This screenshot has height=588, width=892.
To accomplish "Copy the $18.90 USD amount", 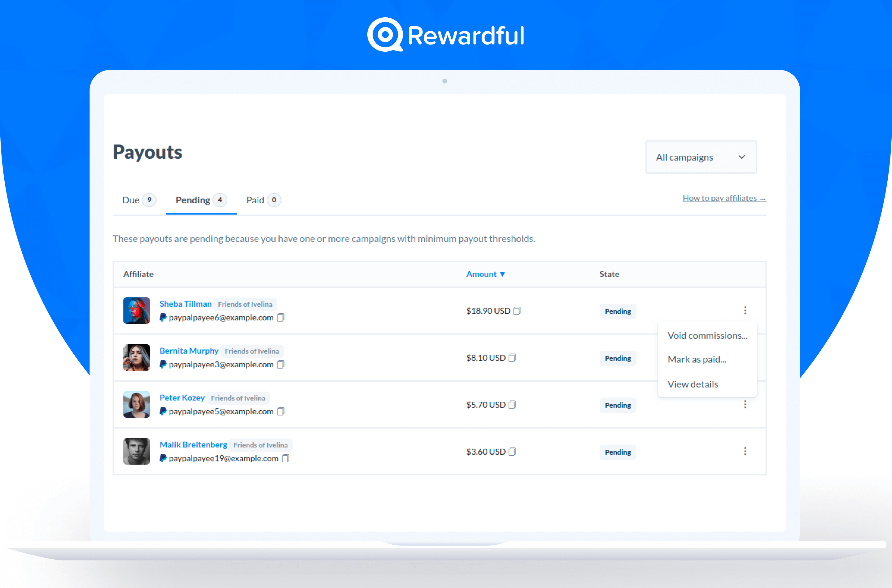I will pyautogui.click(x=517, y=311).
